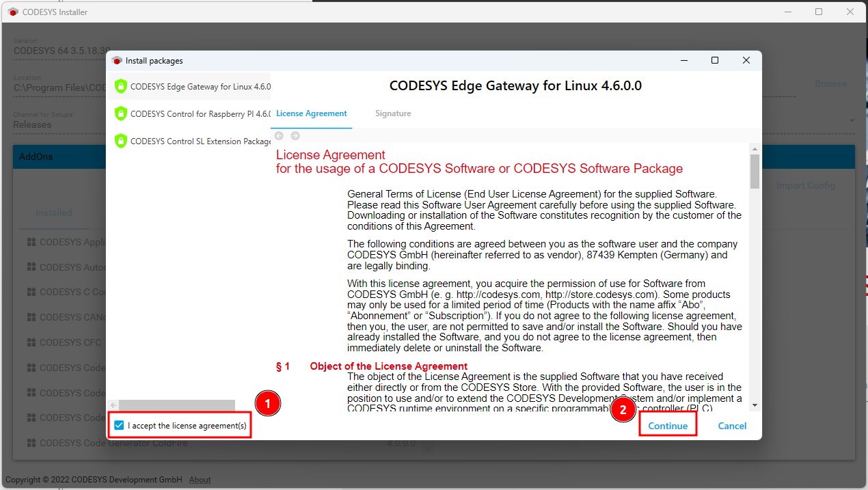This screenshot has height=490, width=868.
Task: Click the license text scroll-down arrow
Action: [755, 405]
